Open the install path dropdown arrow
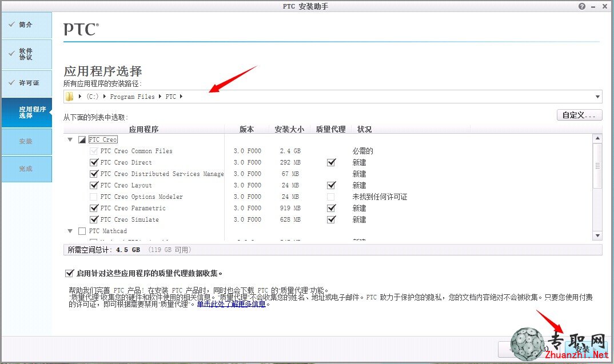This screenshot has height=364, width=614. click(597, 97)
